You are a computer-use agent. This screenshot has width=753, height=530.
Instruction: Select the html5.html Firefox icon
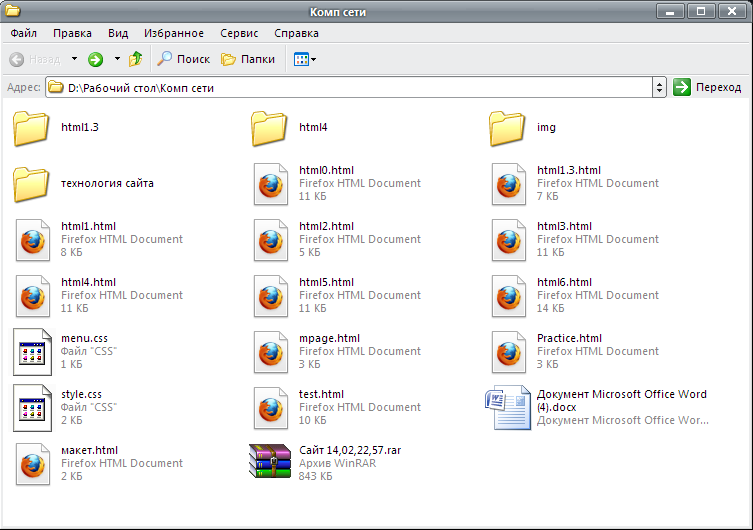click(x=271, y=297)
